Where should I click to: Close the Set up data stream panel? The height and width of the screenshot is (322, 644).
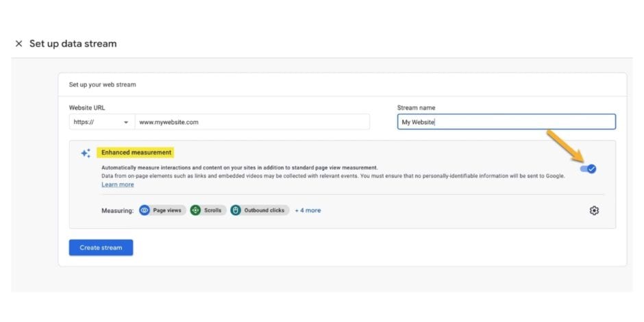tap(18, 44)
